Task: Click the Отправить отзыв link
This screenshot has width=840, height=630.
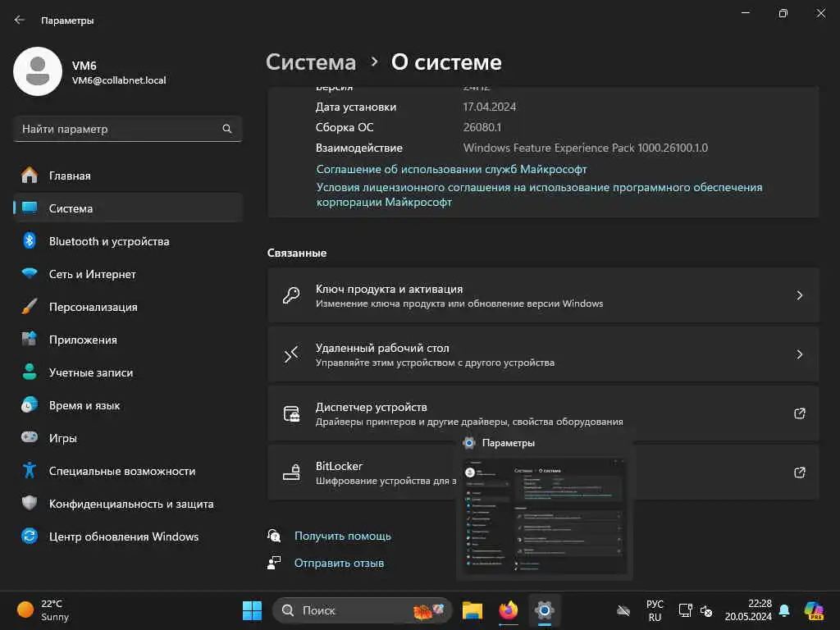Action: (x=339, y=563)
